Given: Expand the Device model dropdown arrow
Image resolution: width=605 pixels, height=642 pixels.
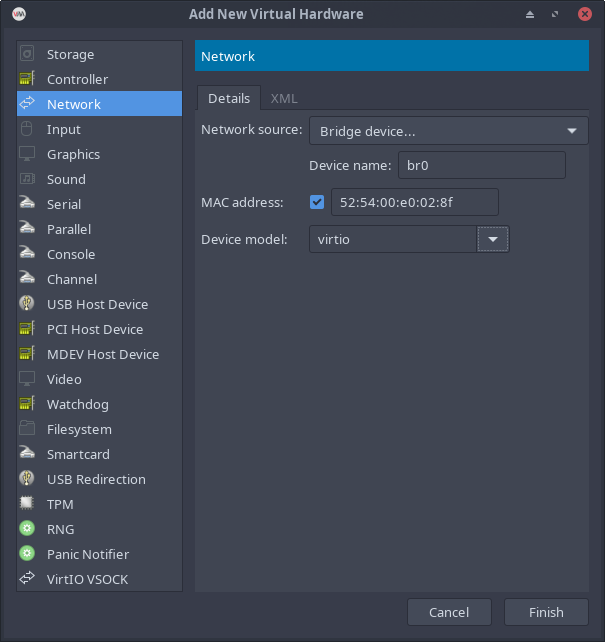Looking at the screenshot, I should [x=493, y=240].
